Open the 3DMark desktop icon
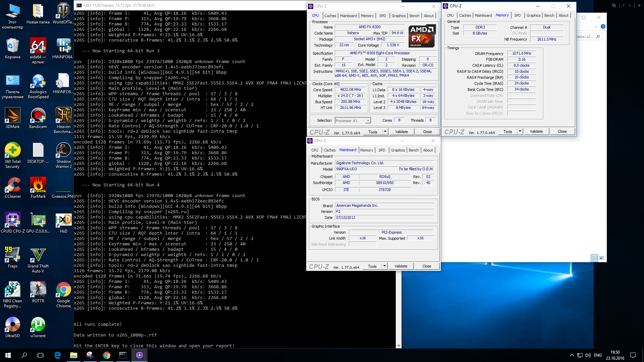Screen dimensions: 644x362 (12, 116)
